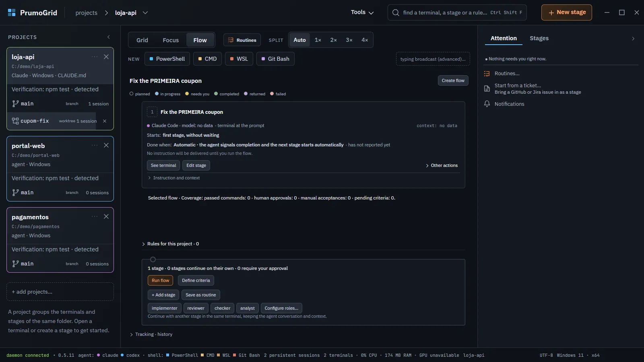Click the cupom-fix worktree icon
The image size is (644, 362).
pyautogui.click(x=15, y=121)
